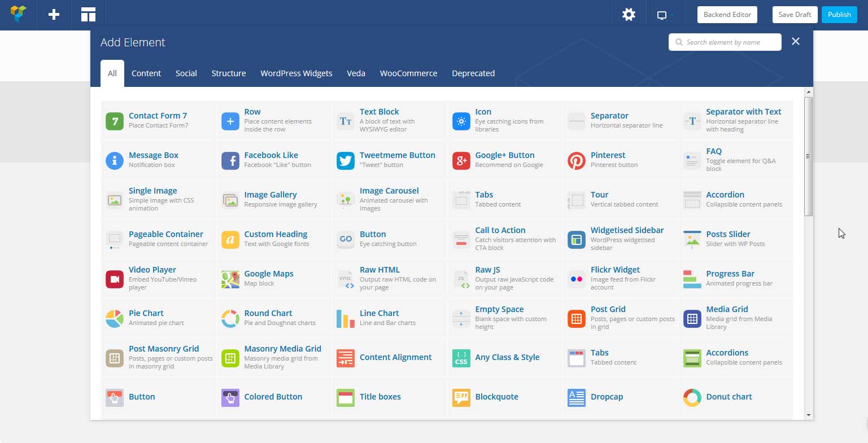The image size is (868, 443).
Task: Select the Tweetmeme Button Twitter icon
Action: click(346, 160)
